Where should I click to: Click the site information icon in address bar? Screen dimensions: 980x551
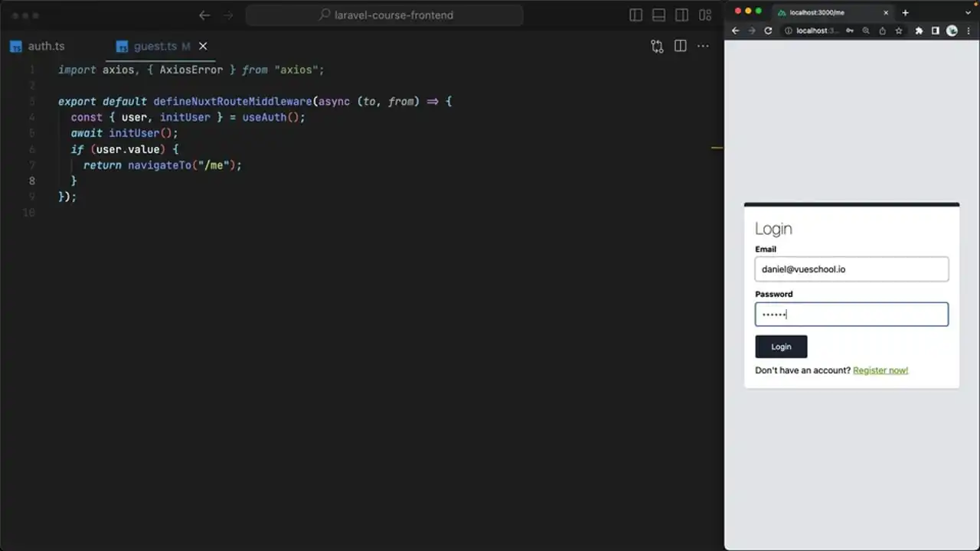[x=789, y=31]
